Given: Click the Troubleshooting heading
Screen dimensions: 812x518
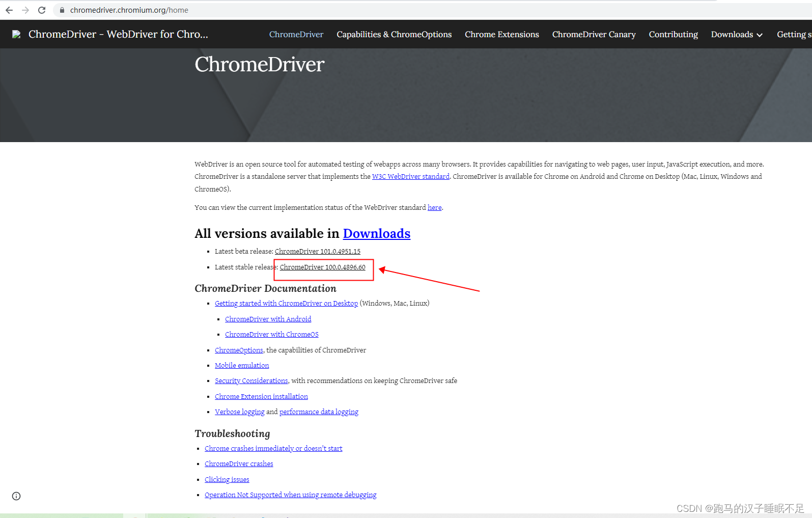Looking at the screenshot, I should click(x=232, y=433).
